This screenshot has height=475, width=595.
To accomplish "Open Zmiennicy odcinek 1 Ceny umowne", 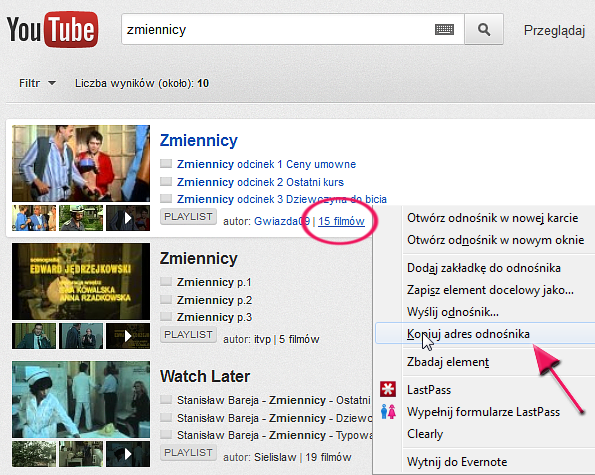I will coord(266,164).
